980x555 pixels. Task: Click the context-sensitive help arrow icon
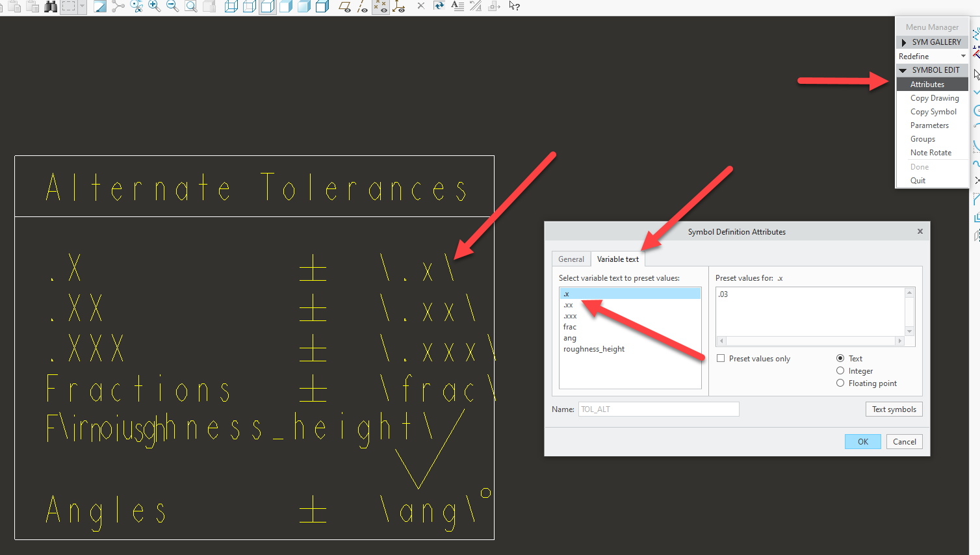click(x=514, y=7)
